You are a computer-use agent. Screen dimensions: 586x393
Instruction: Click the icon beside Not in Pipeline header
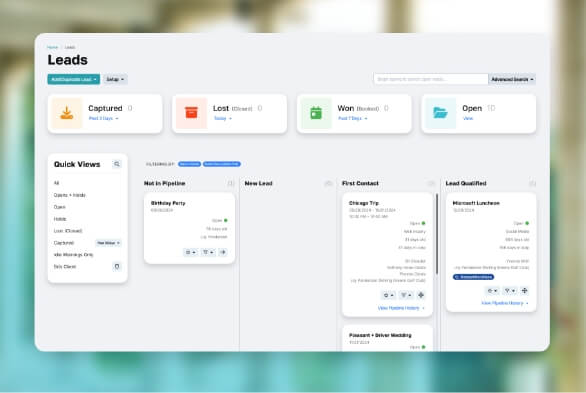coord(231,183)
